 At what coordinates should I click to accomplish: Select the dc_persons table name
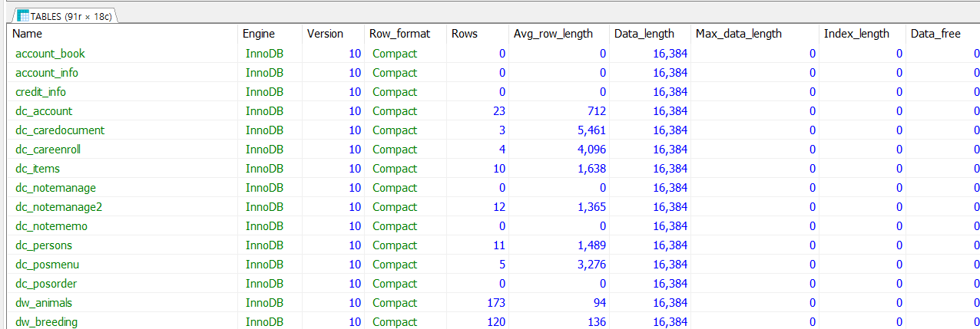(44, 245)
